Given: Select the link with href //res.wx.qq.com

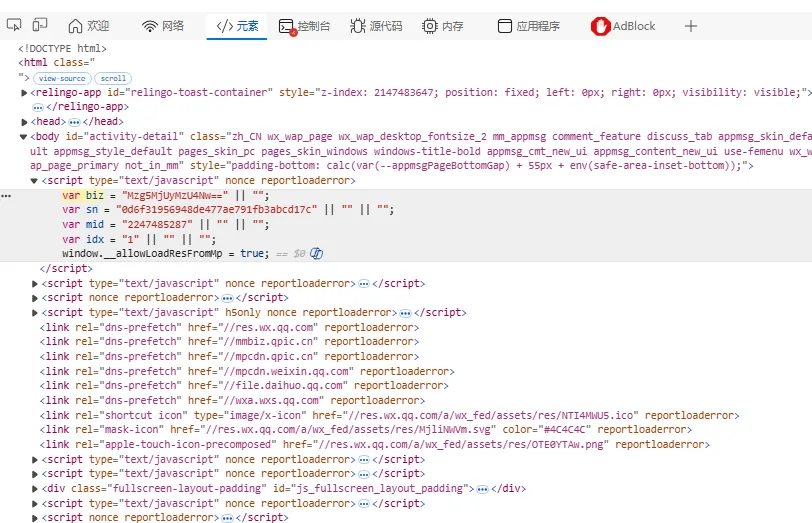Looking at the screenshot, I should (x=229, y=327).
